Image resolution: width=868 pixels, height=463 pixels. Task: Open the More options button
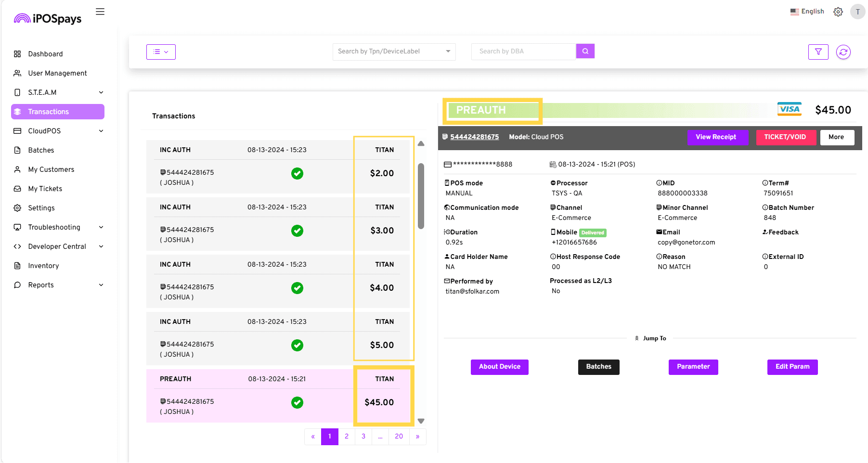(x=837, y=137)
